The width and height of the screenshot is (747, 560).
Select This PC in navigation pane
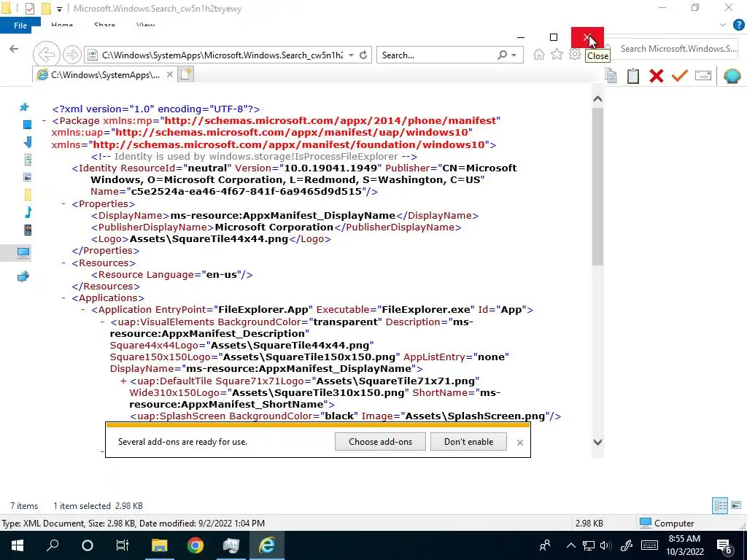[x=23, y=252]
